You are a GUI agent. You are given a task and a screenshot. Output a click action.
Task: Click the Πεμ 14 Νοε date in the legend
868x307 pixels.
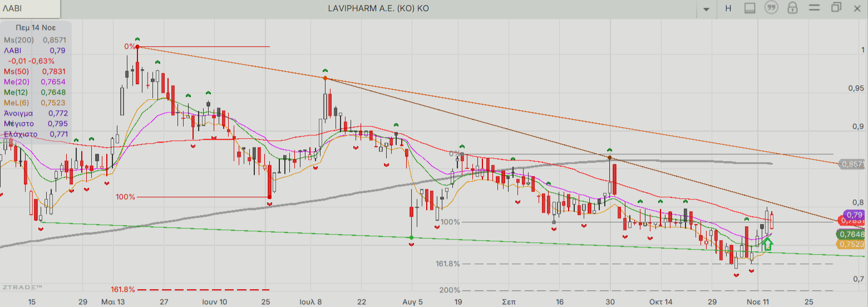[x=36, y=27]
